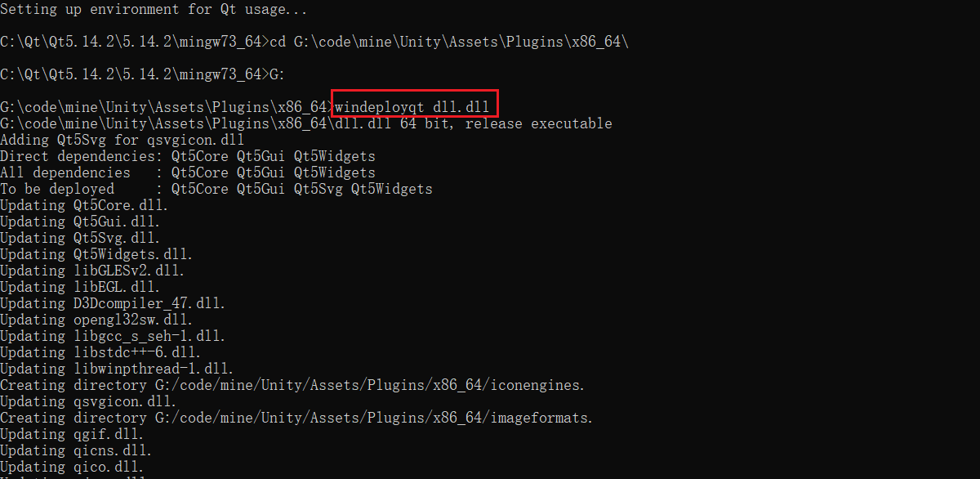Click the "Updating D3Dcompiler_47.dll" line
The image size is (980, 479).
point(113,303)
